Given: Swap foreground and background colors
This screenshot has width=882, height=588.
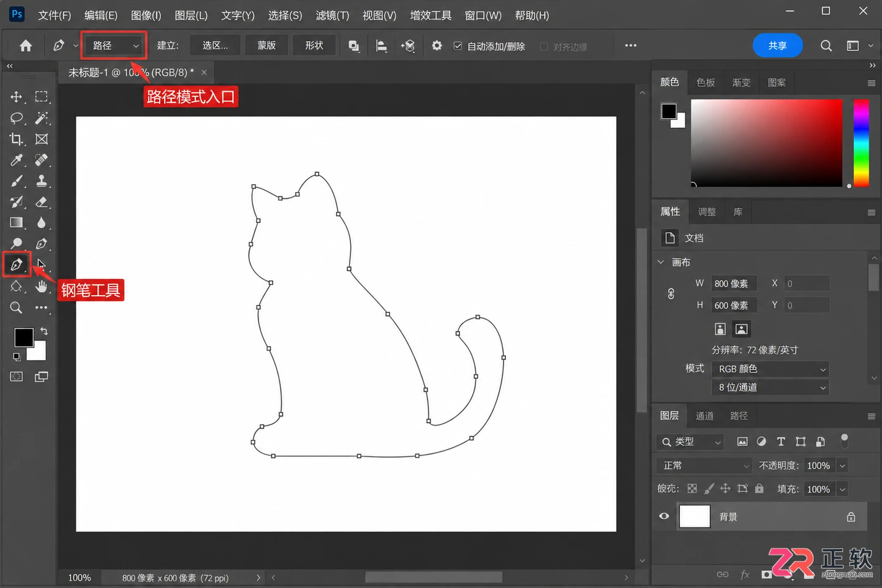Looking at the screenshot, I should pos(44,331).
